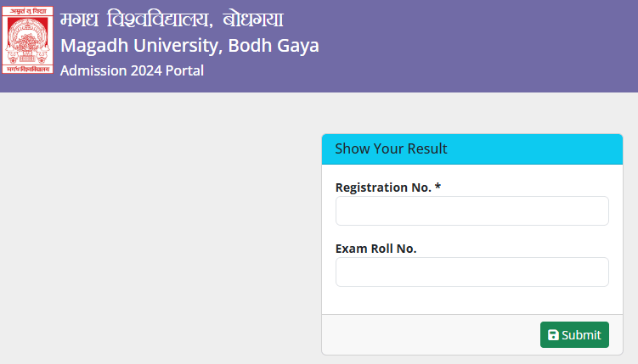Click the Sanskrit motto atop the emblem
This screenshot has width=638, height=364.
point(28,11)
